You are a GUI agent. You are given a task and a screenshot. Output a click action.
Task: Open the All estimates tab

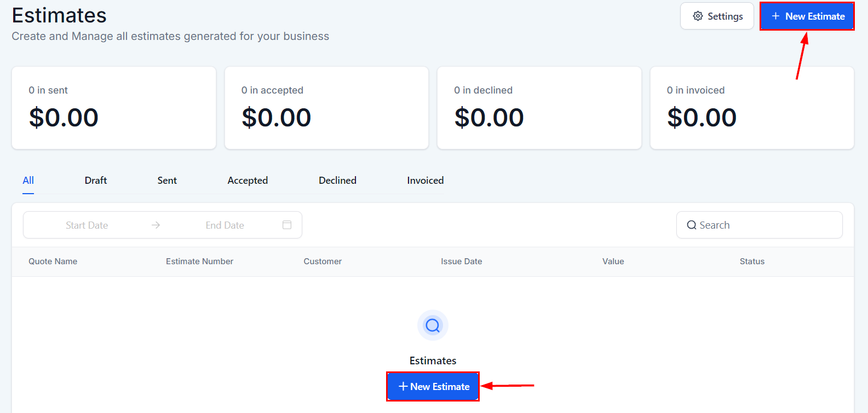[28, 181]
